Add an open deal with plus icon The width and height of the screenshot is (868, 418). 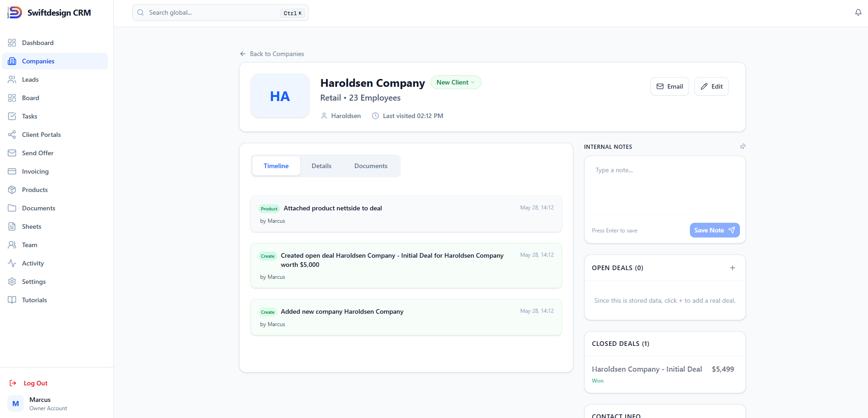click(x=733, y=268)
